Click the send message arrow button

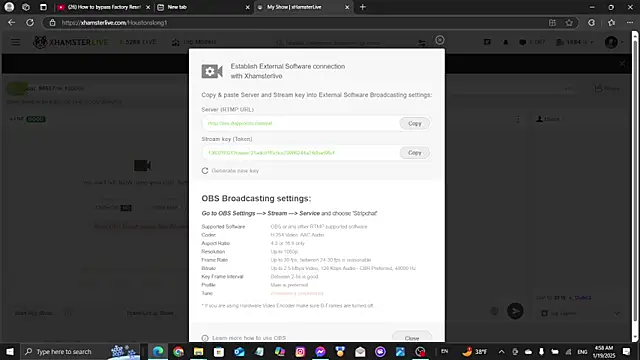[515, 311]
